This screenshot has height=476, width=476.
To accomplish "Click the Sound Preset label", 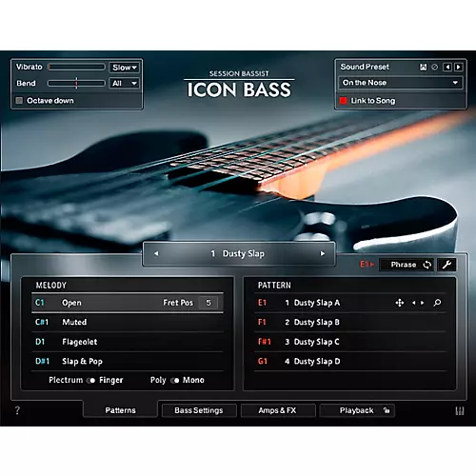I will tap(365, 67).
